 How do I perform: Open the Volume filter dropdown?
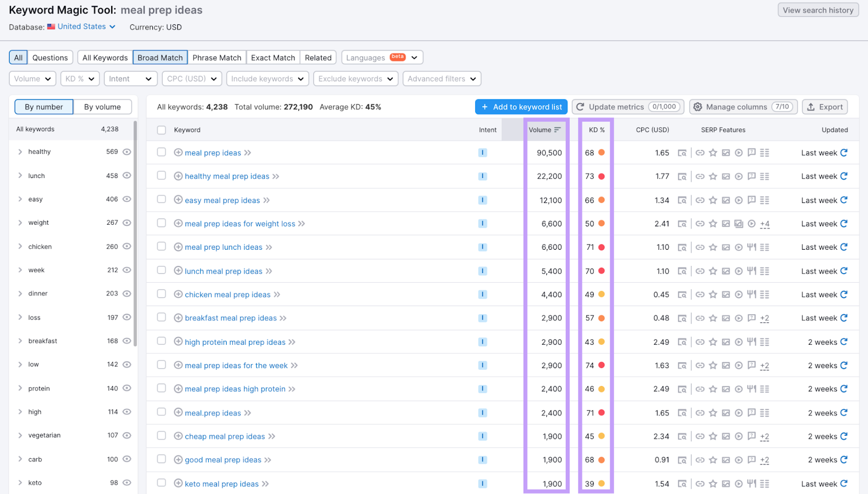click(33, 79)
